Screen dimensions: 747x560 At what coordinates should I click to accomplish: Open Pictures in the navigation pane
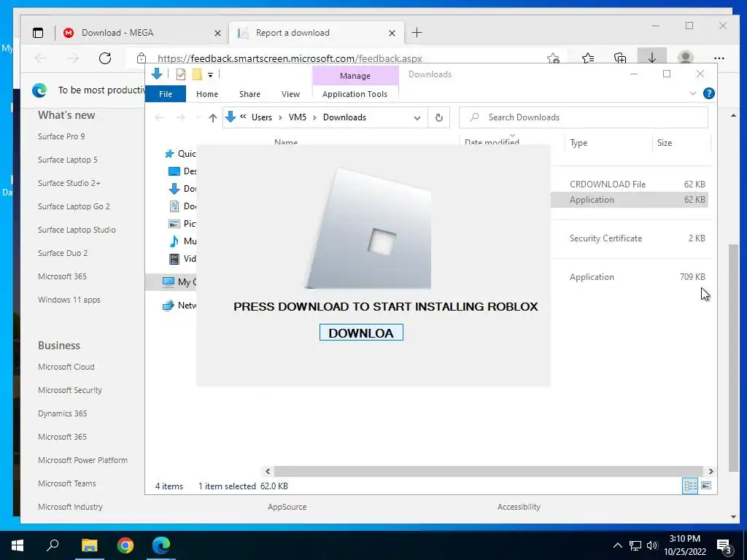tap(182, 223)
